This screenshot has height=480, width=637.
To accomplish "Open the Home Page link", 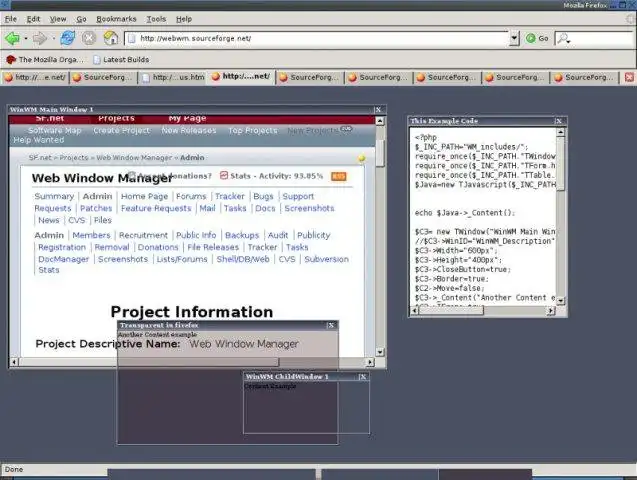I will tap(144, 197).
